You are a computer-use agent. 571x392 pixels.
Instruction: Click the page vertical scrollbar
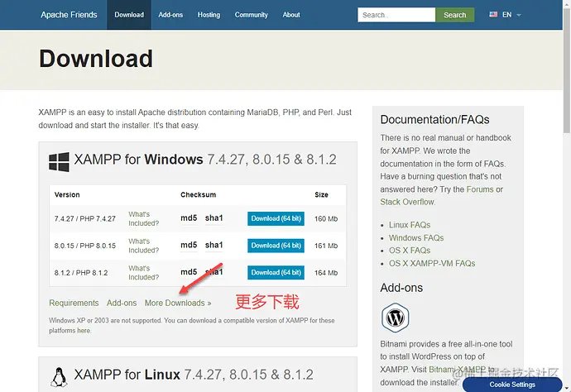567,70
